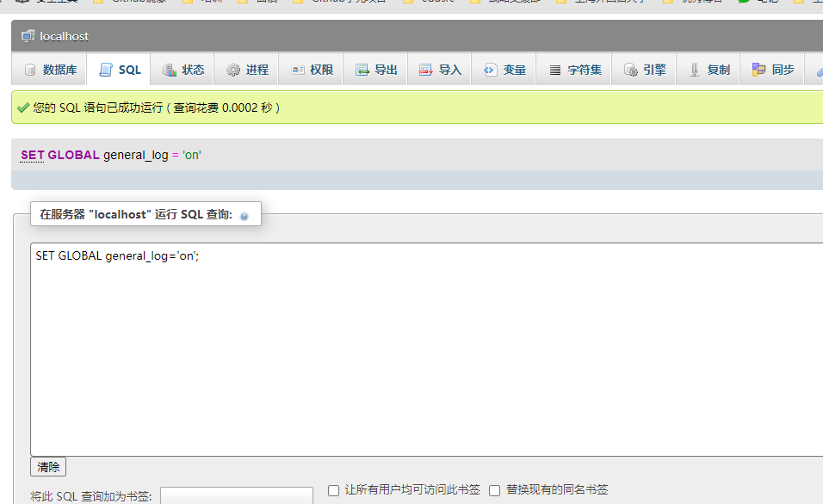Click the SQL query help icon

tap(244, 216)
